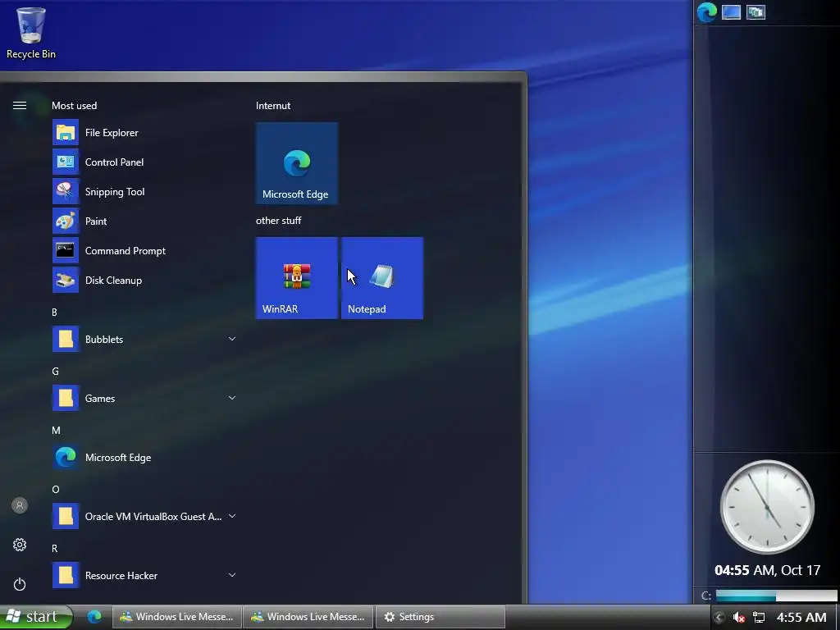
Task: Click the start button
Action: coord(35,617)
